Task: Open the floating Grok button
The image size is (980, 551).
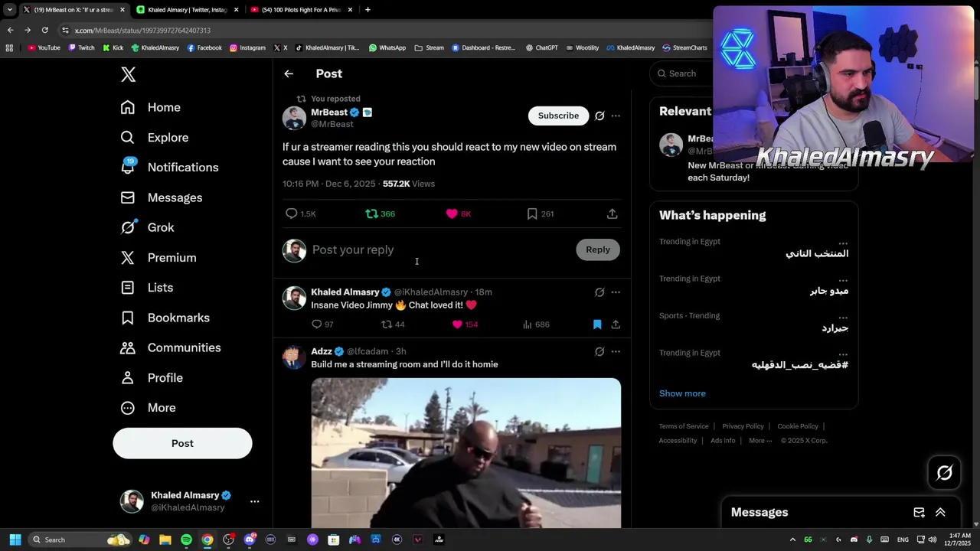Action: [x=944, y=473]
